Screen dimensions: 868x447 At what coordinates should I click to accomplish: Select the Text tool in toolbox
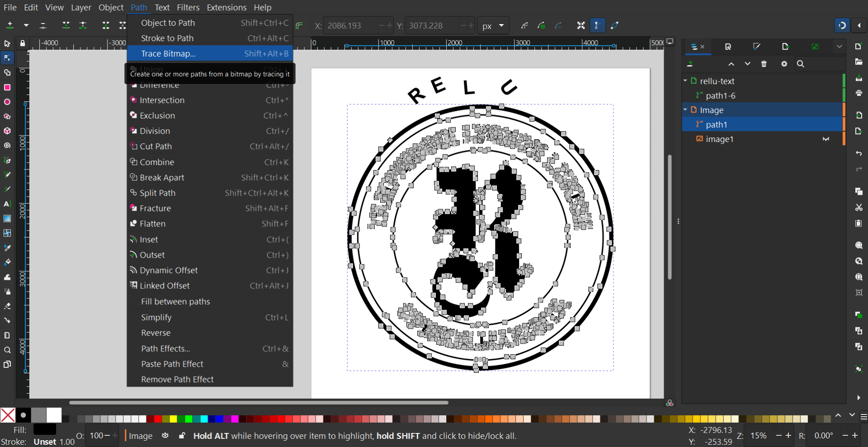(7, 204)
